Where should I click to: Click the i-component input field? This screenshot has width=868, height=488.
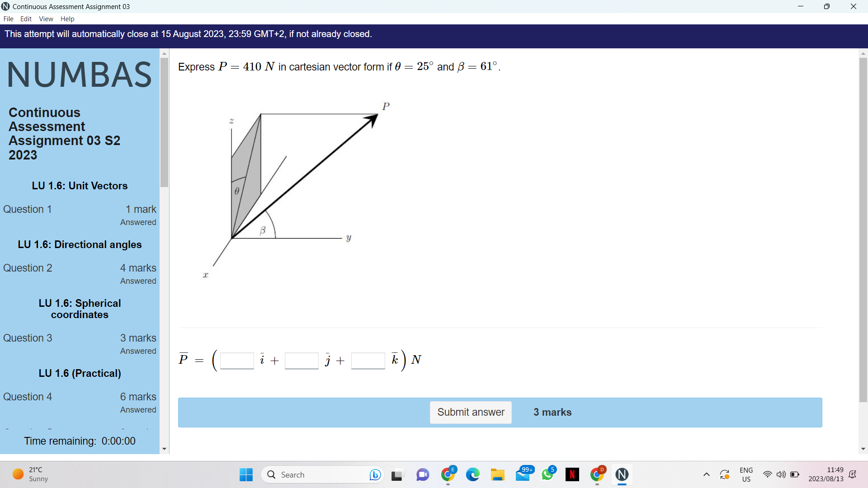(237, 361)
